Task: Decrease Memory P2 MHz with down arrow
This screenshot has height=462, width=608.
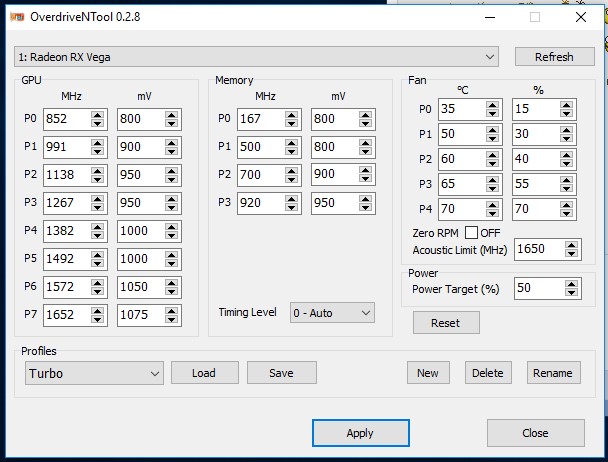Action: pyautogui.click(x=291, y=179)
